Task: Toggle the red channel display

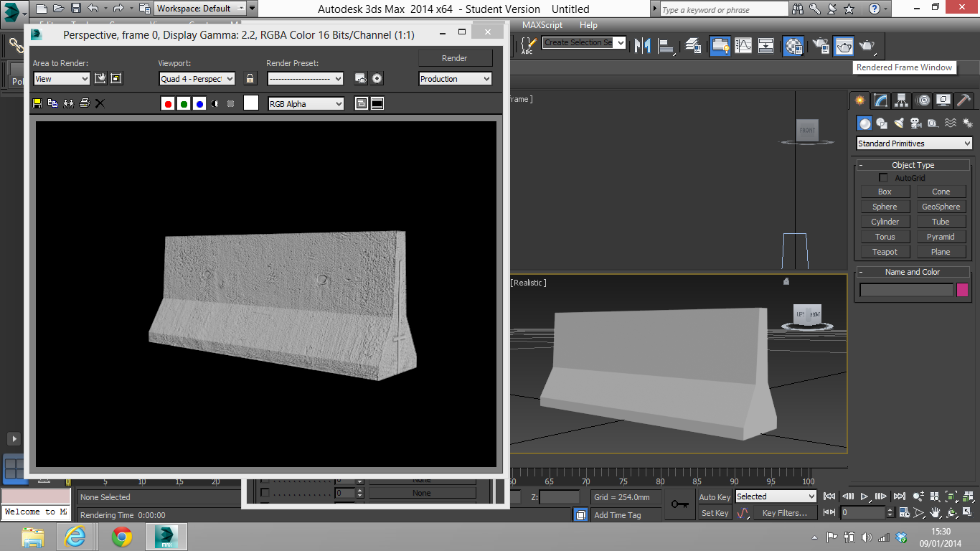Action: (168, 104)
